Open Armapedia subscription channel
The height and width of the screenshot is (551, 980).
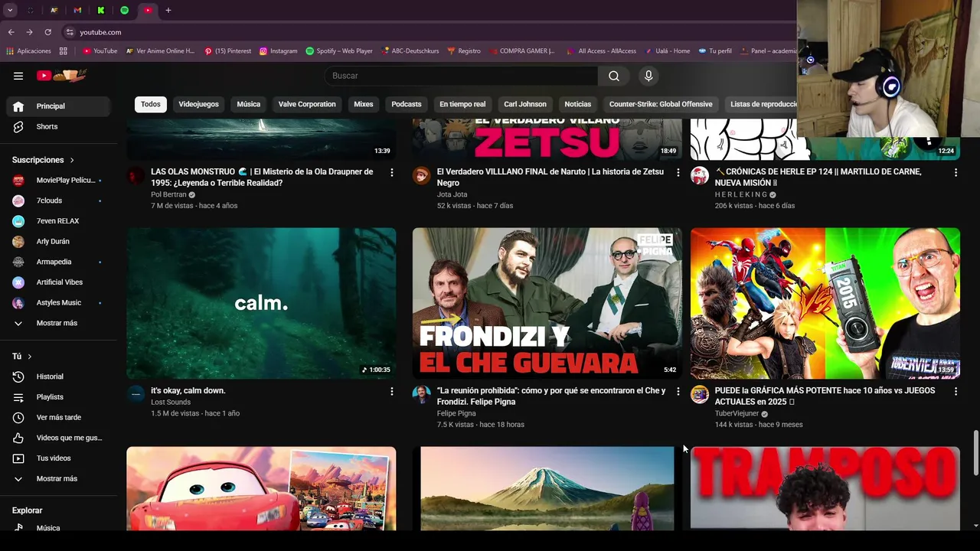pyautogui.click(x=58, y=262)
